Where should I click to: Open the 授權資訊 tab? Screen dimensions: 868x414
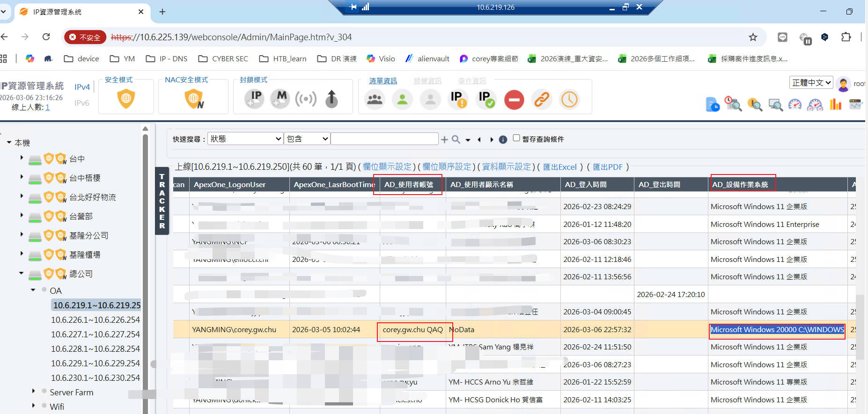pos(427,81)
